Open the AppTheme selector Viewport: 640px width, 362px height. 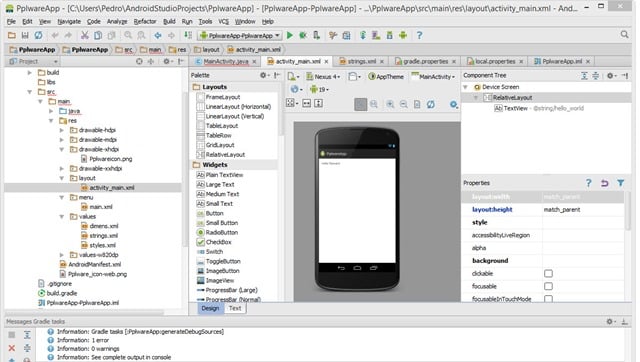(386, 76)
